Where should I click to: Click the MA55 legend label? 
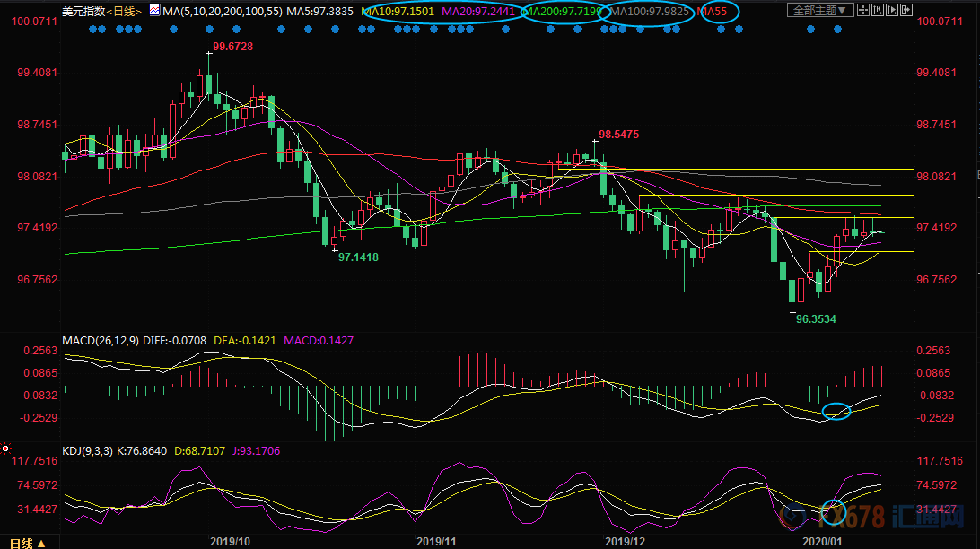[714, 11]
